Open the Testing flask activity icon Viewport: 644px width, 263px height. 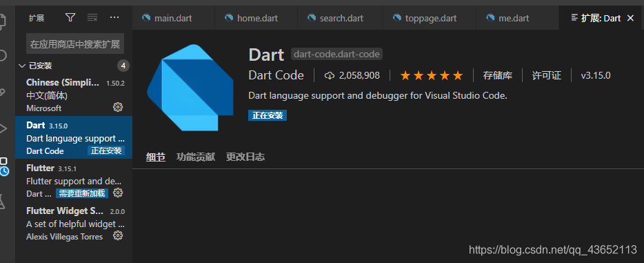[3, 202]
